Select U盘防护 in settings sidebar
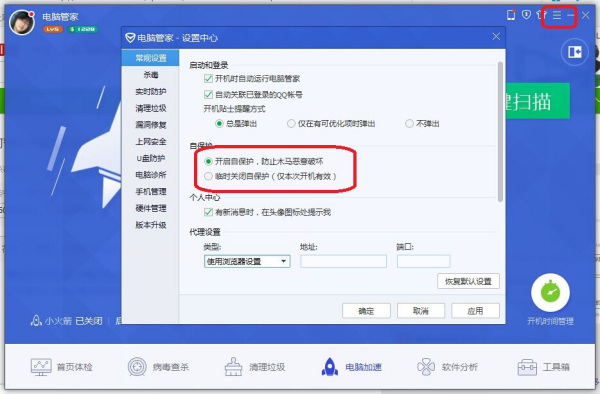Image resolution: width=600 pixels, height=394 pixels. coord(150,158)
